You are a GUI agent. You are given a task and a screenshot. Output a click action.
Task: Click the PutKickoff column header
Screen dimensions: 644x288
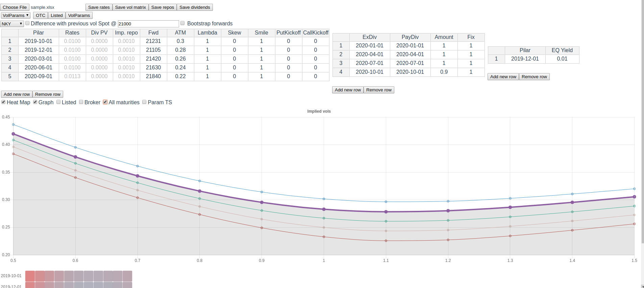pyautogui.click(x=289, y=33)
